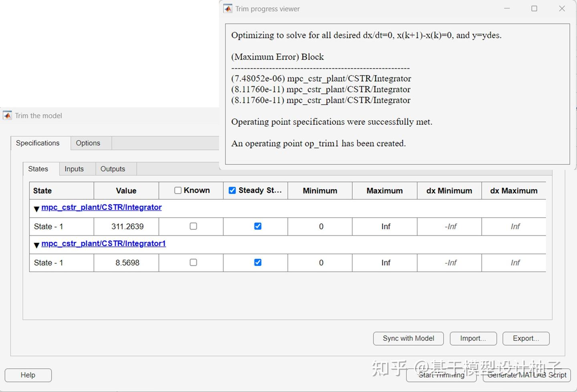This screenshot has height=392, width=577.
Task: Click the Export button
Action: pyautogui.click(x=526, y=338)
